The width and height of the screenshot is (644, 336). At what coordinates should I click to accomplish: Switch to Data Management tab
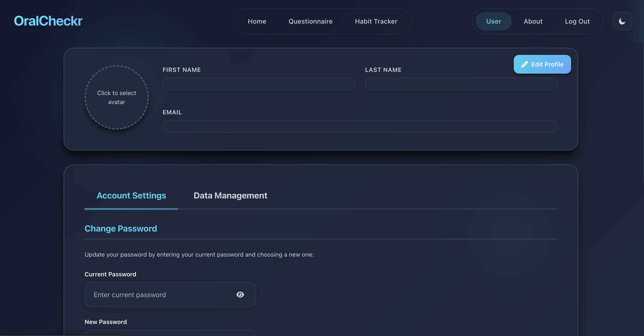(x=230, y=195)
